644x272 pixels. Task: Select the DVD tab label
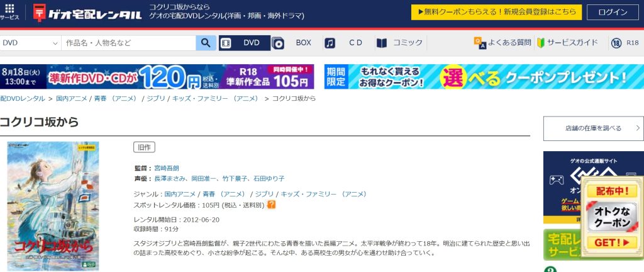tap(252, 43)
